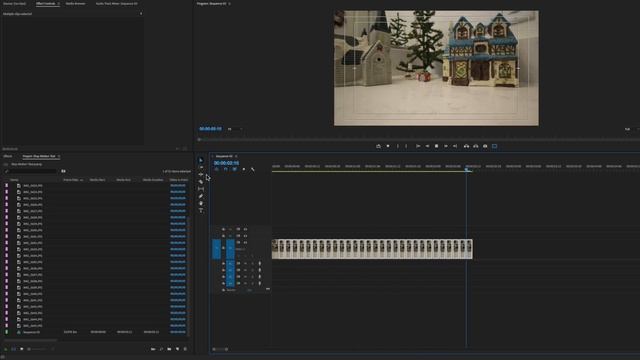
Task: Expand arrow beside Multiple clips selected
Action: [141, 13]
